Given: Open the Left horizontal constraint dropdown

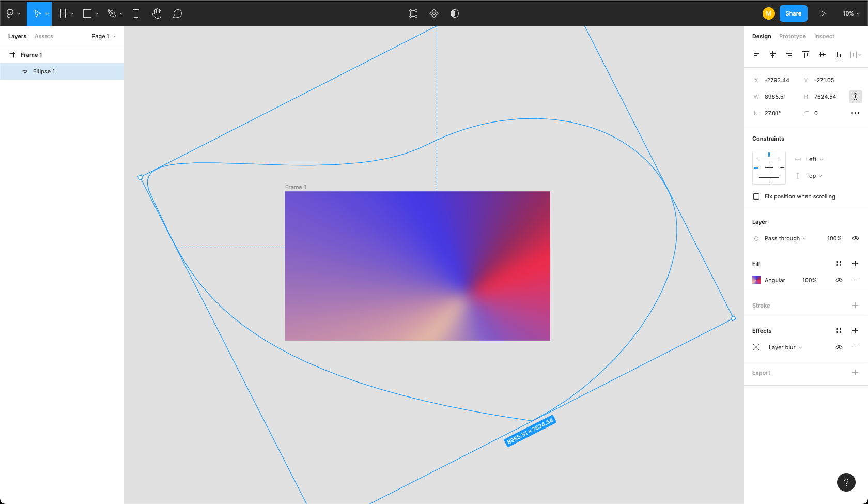Looking at the screenshot, I should click(x=814, y=159).
